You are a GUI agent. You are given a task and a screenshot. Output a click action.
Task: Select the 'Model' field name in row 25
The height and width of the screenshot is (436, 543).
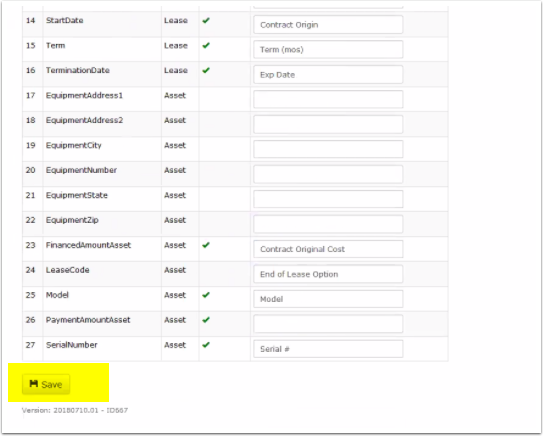(x=57, y=295)
